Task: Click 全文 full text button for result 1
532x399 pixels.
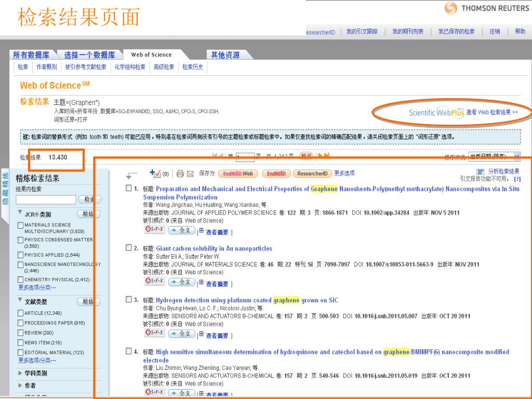Action: (x=181, y=230)
